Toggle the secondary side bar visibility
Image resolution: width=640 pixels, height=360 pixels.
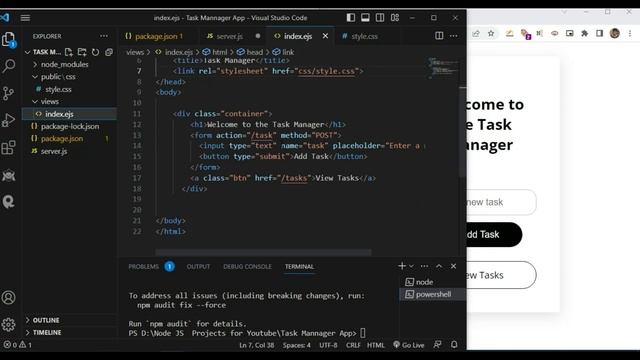click(380, 18)
